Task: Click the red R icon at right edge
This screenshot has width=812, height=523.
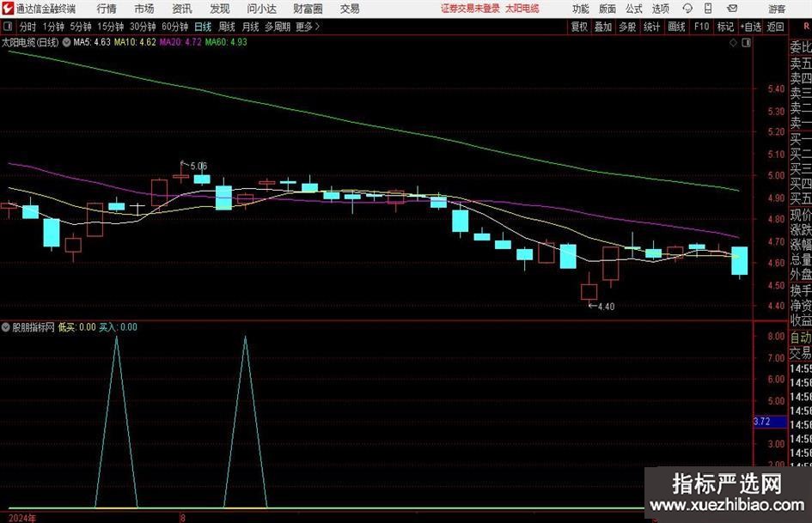Action: (806, 27)
